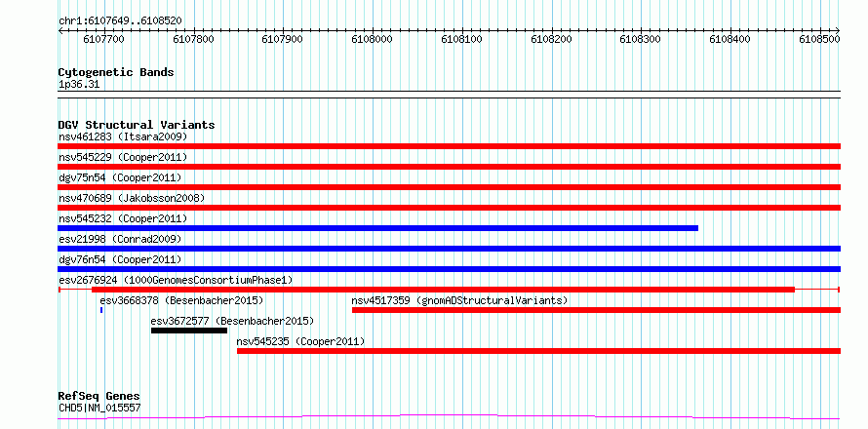Click ruler position 6108500

820,39
